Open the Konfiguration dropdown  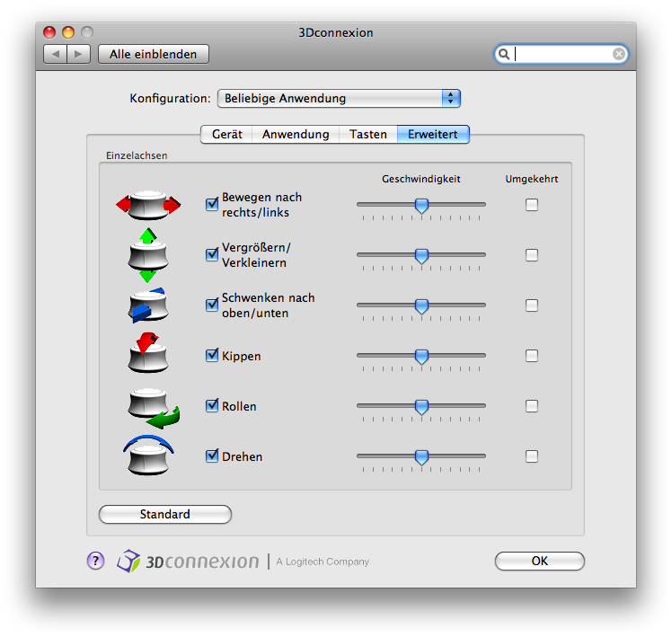coord(339,98)
